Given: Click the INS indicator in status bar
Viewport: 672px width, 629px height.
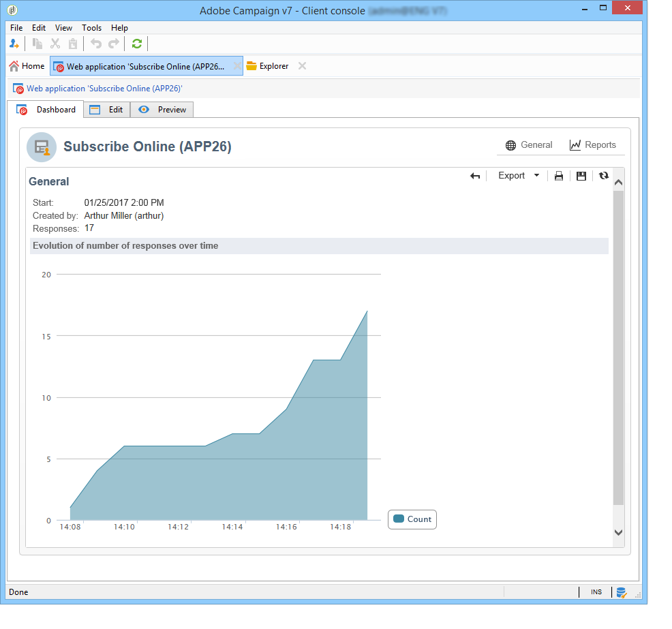Looking at the screenshot, I should (x=596, y=592).
